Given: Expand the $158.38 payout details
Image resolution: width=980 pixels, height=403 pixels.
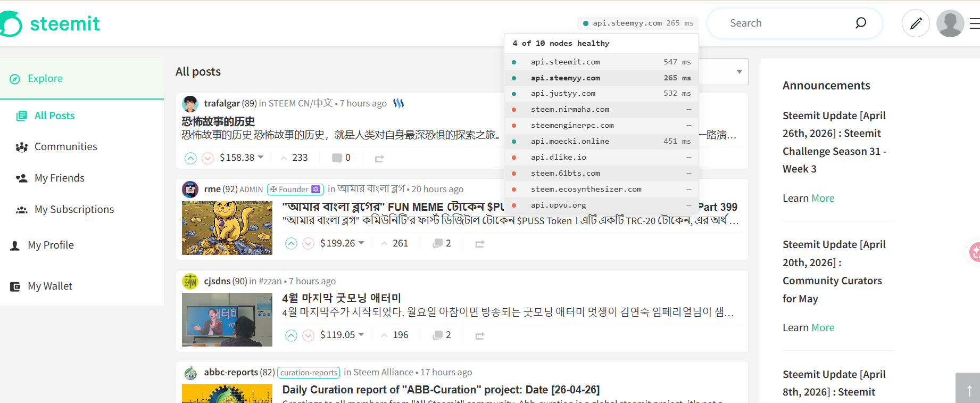Looking at the screenshot, I should tap(242, 158).
